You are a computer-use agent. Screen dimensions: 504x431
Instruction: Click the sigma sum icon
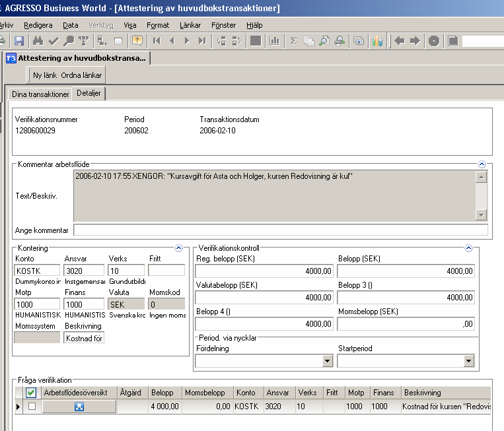(293, 41)
